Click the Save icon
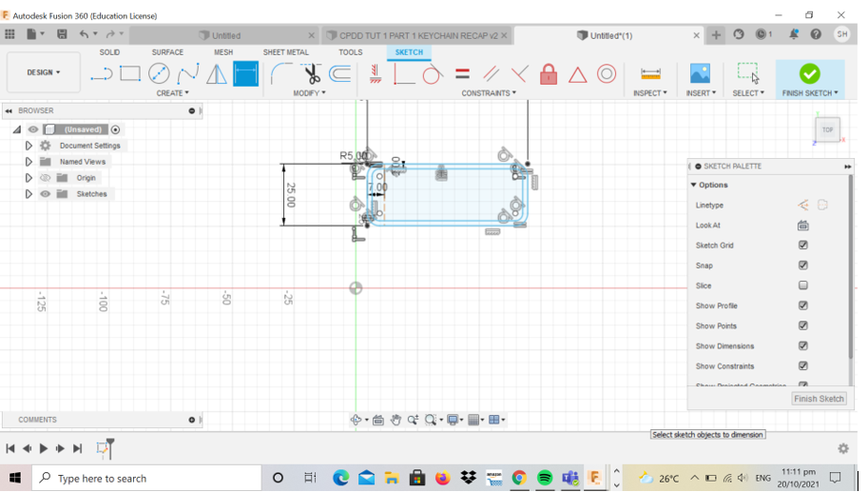The image size is (868, 492). click(x=62, y=34)
